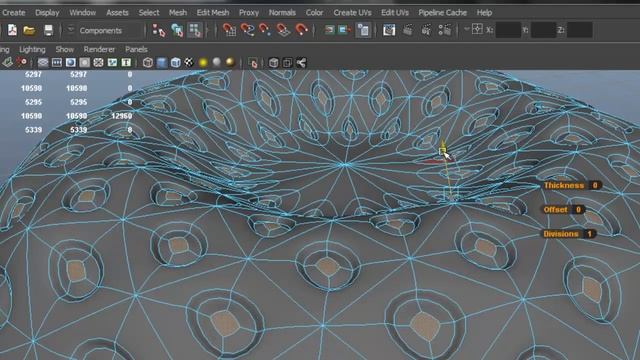This screenshot has height=360, width=640.
Task: Open the Normals menu
Action: 282,13
